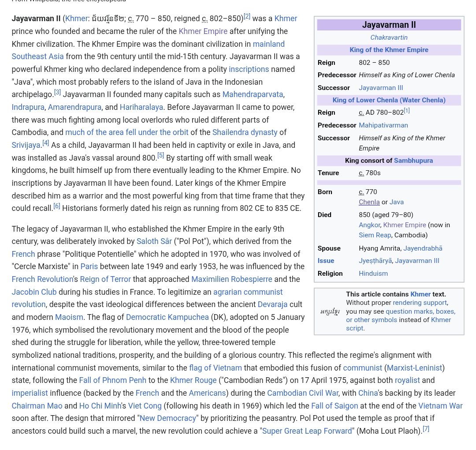
Task: Open the Khmer Empire link in intro paragraph
Action: [x=203, y=31]
